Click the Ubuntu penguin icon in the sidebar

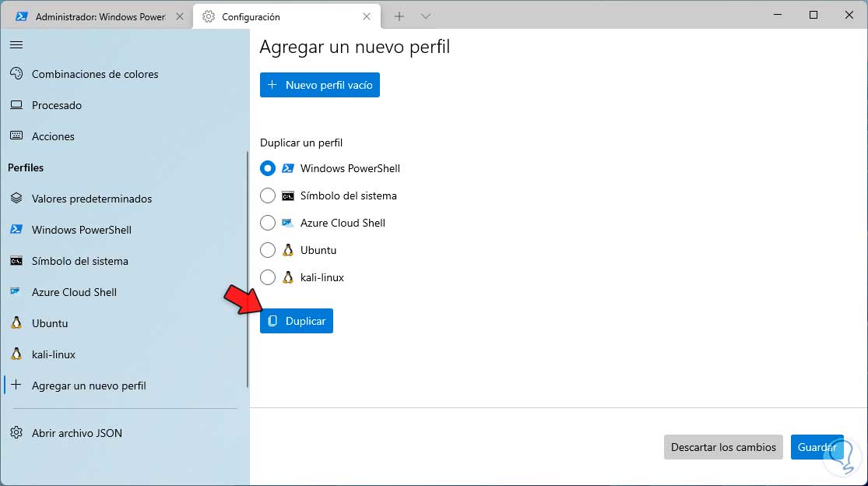click(x=16, y=322)
